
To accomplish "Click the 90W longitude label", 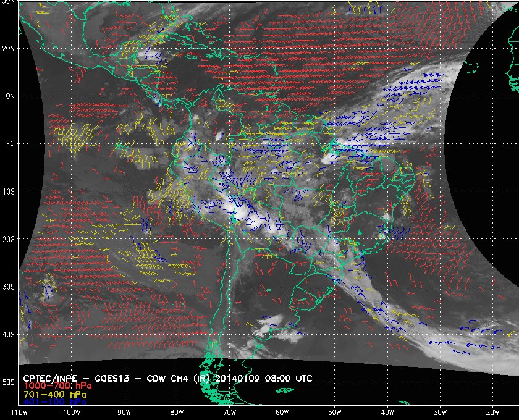I will coord(124,413).
